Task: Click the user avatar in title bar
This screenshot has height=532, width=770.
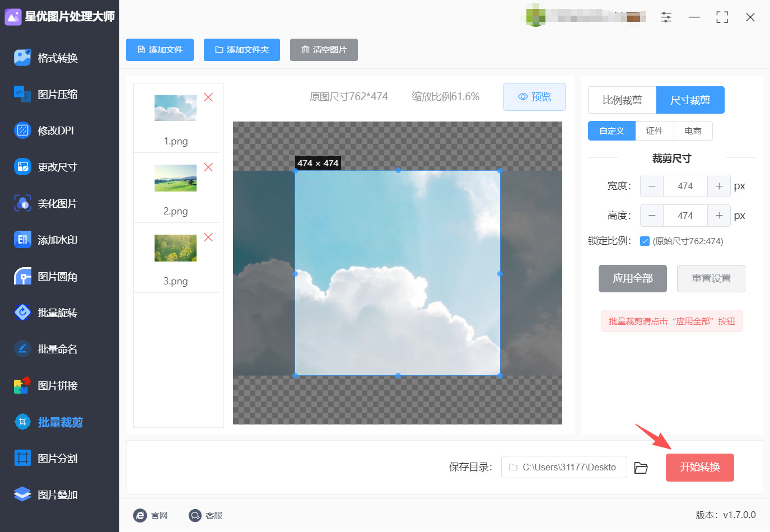Action: coord(536,15)
